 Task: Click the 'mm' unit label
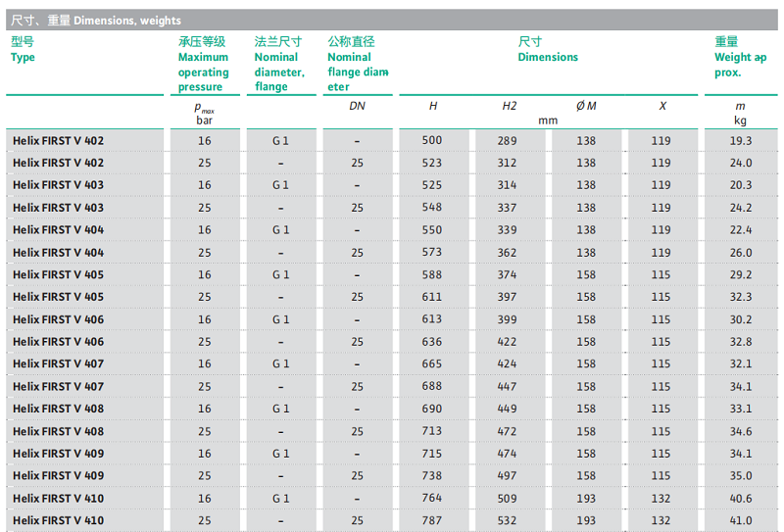(x=548, y=121)
